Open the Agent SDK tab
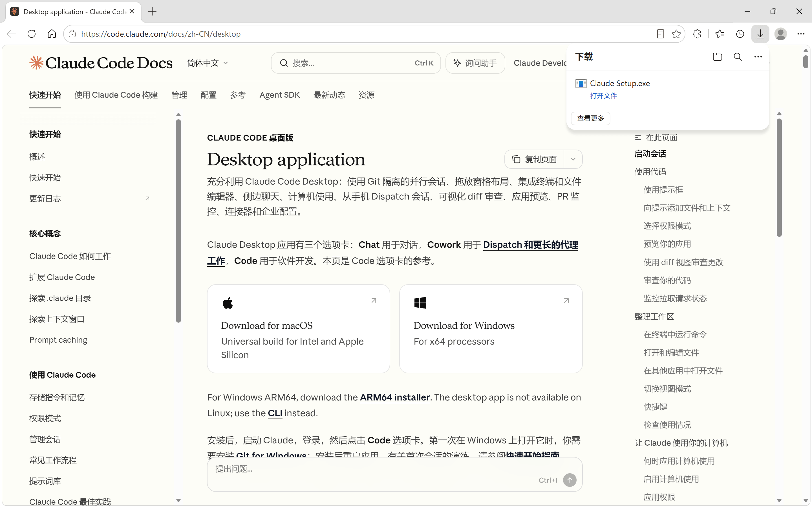The width and height of the screenshot is (812, 508). click(x=279, y=95)
